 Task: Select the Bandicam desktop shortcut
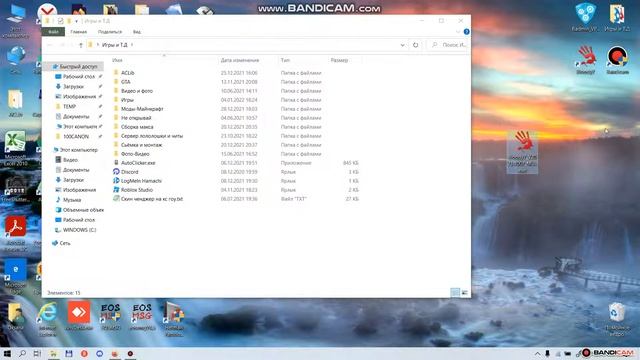tap(617, 60)
